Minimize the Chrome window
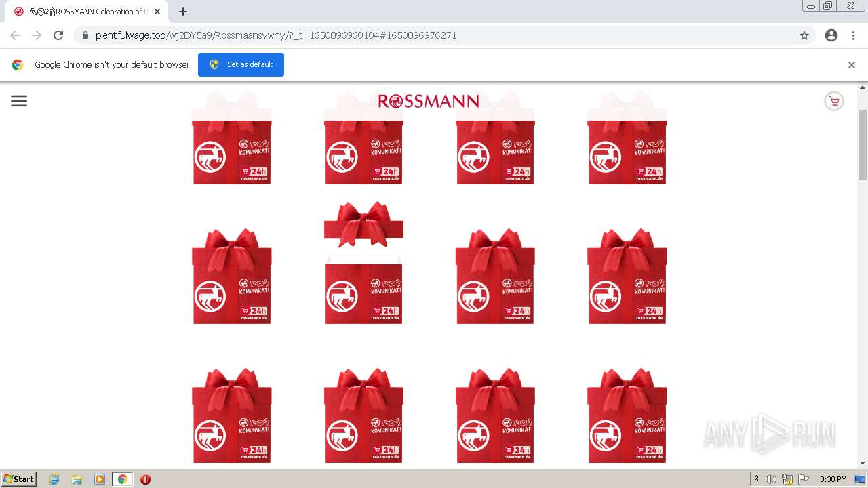The image size is (868, 488). pos(810,6)
